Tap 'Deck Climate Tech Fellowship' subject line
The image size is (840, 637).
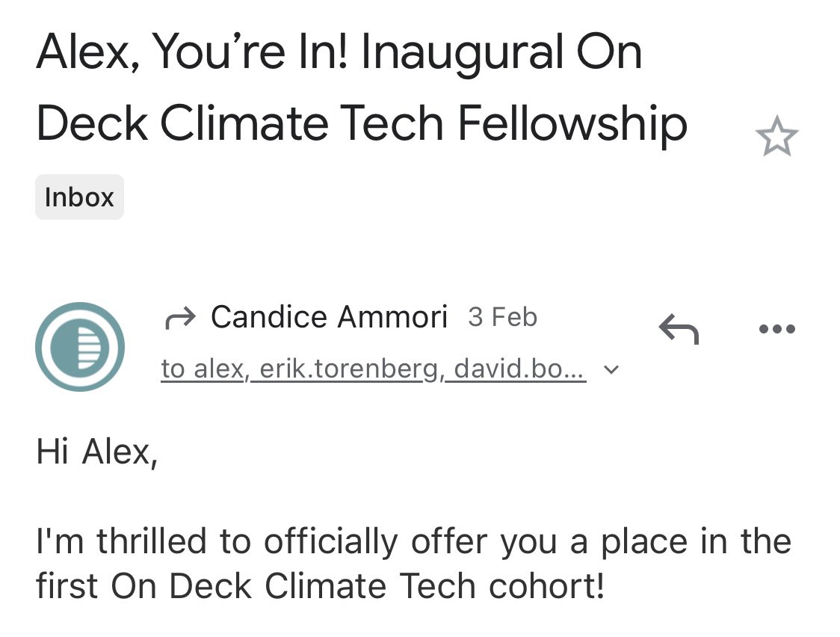[362, 123]
